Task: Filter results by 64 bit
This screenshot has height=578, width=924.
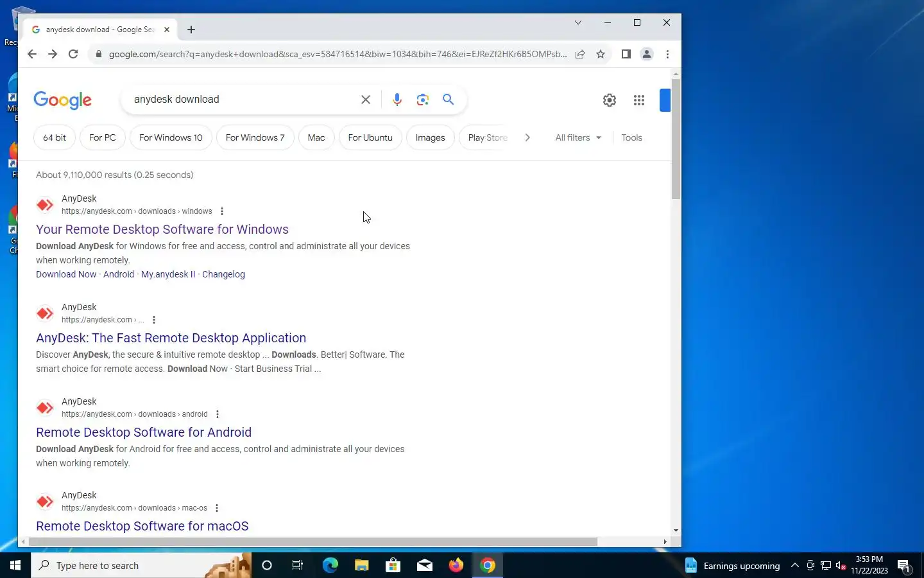Action: (x=55, y=137)
